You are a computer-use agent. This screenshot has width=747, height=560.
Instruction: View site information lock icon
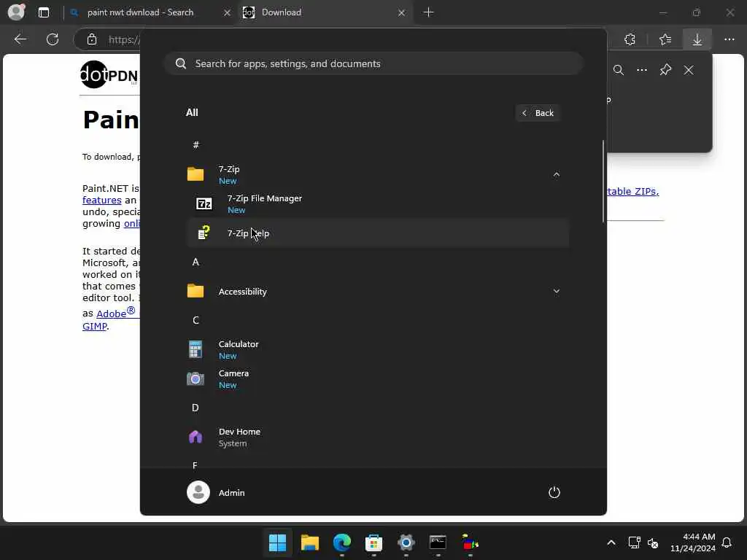(92, 39)
